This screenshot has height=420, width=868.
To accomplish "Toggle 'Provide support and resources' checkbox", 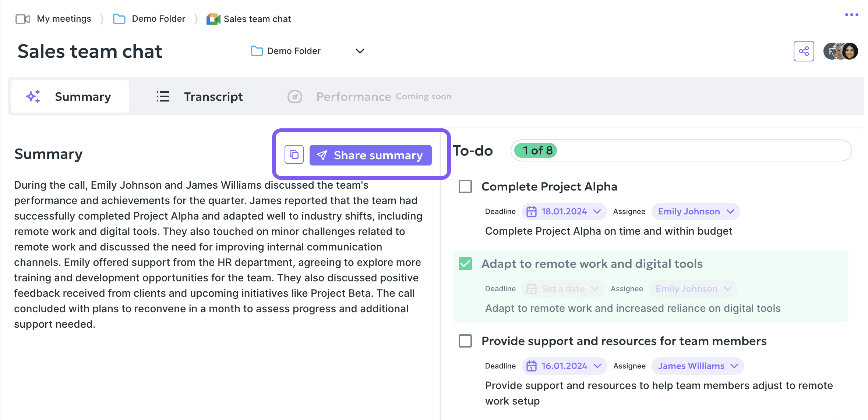I will pos(465,341).
